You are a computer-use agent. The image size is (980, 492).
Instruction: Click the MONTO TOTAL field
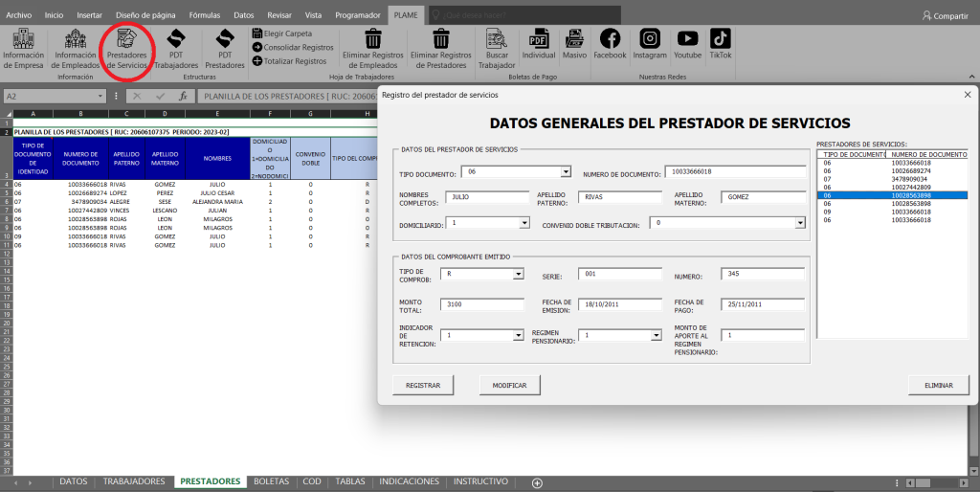482,304
